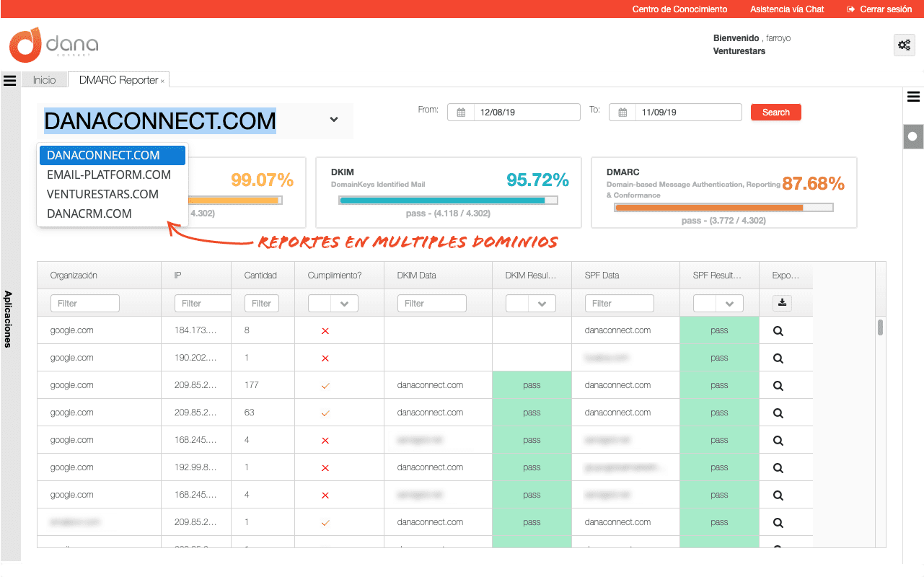924x577 pixels.
Task: Open the settings gears icon
Action: point(904,45)
